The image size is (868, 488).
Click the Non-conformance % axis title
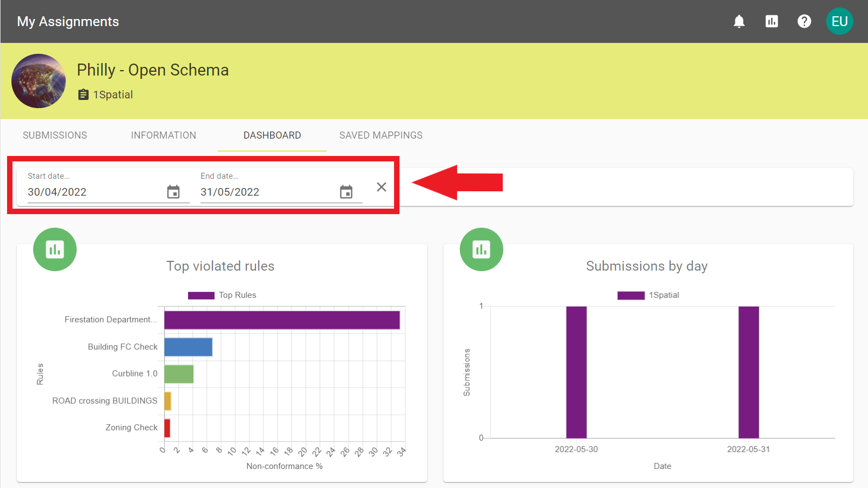pos(284,466)
